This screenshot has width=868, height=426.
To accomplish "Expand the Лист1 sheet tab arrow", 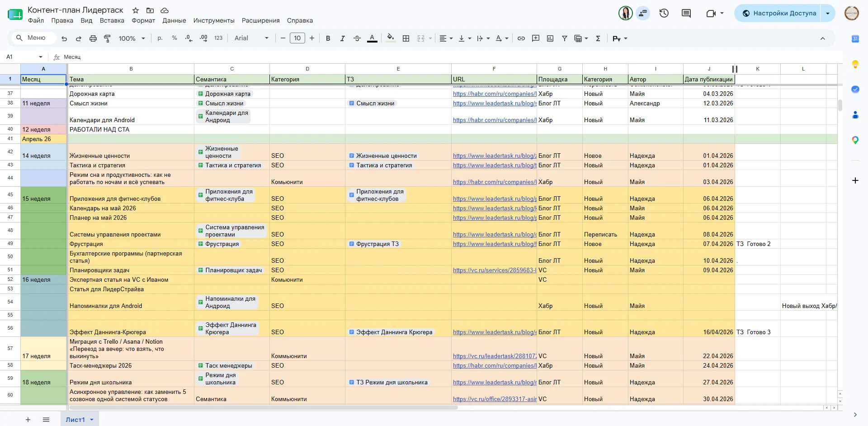I will [92, 420].
